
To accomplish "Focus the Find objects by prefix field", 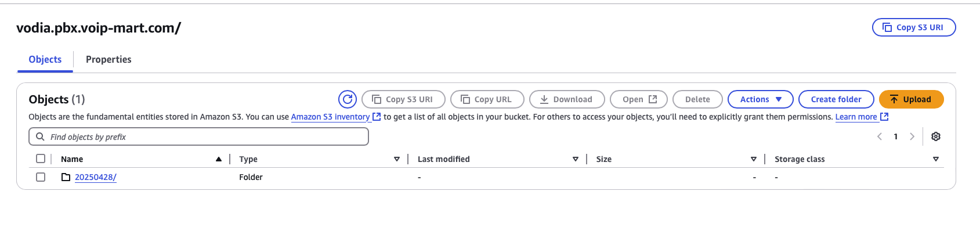I will [198, 136].
